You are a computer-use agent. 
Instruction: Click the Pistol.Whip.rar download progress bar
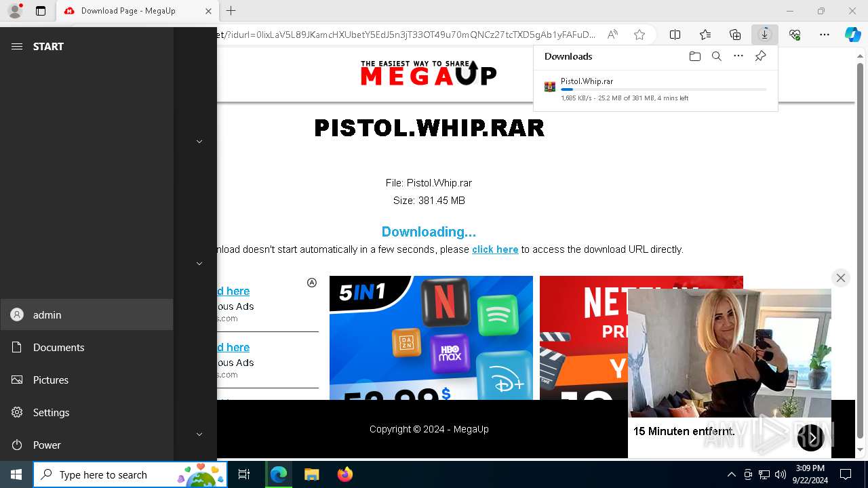pyautogui.click(x=664, y=89)
